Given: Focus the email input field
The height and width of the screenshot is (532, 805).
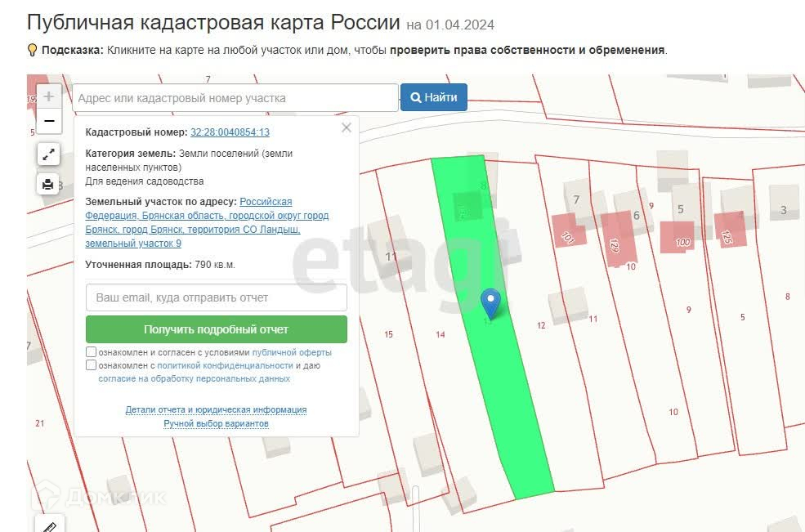Looking at the screenshot, I should tap(216, 297).
